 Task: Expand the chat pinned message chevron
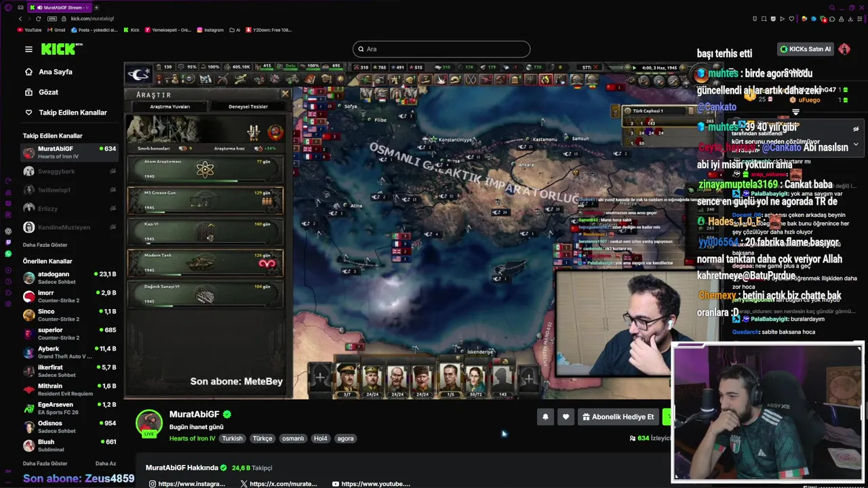coord(856,144)
